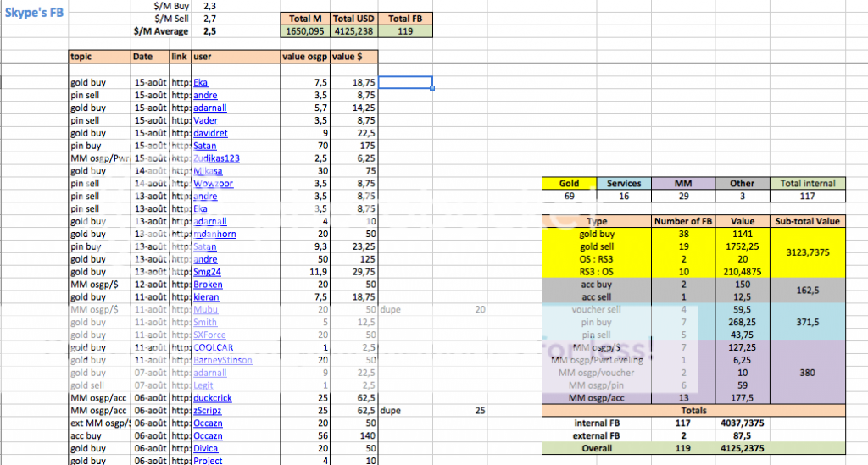Select the 4125,2375 overall value cell

point(743,448)
